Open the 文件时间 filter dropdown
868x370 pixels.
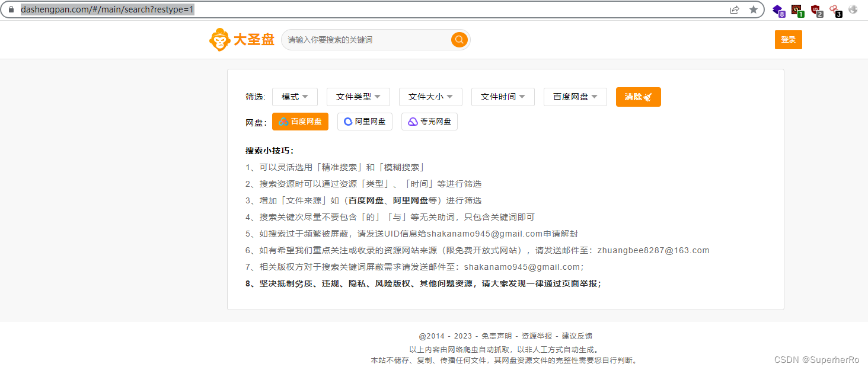tap(503, 97)
